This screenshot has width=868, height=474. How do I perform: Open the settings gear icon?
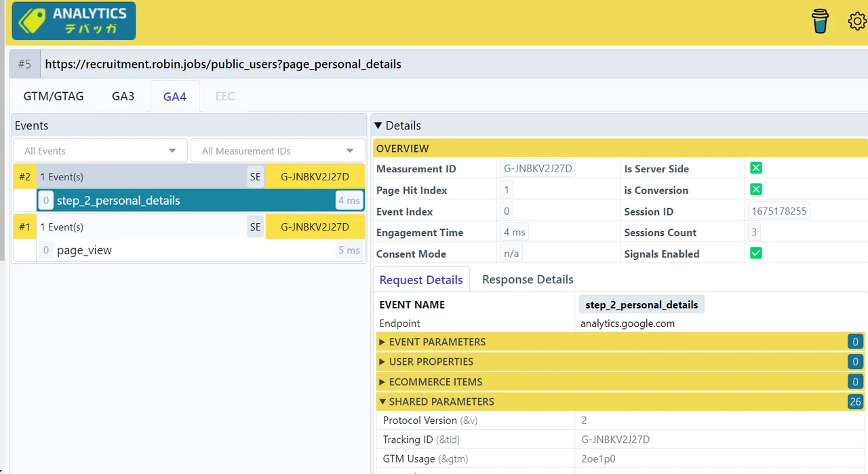click(857, 21)
